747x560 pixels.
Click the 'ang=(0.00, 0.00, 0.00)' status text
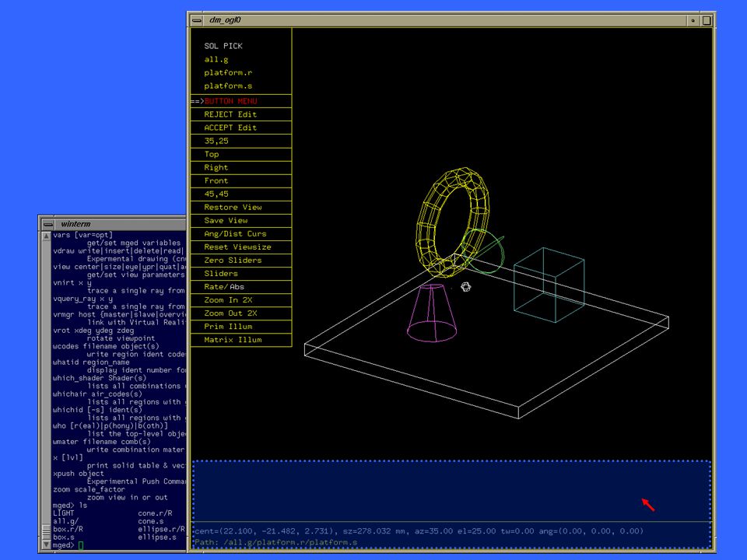coord(591,531)
